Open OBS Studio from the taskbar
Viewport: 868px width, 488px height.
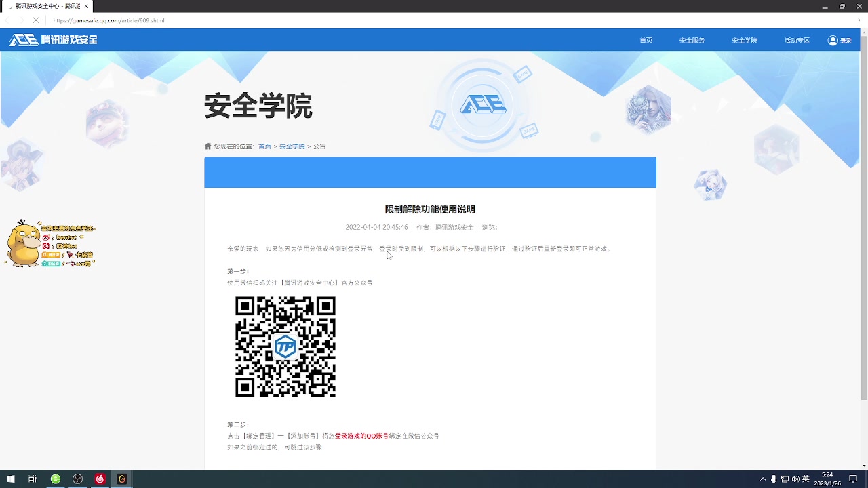(77, 479)
